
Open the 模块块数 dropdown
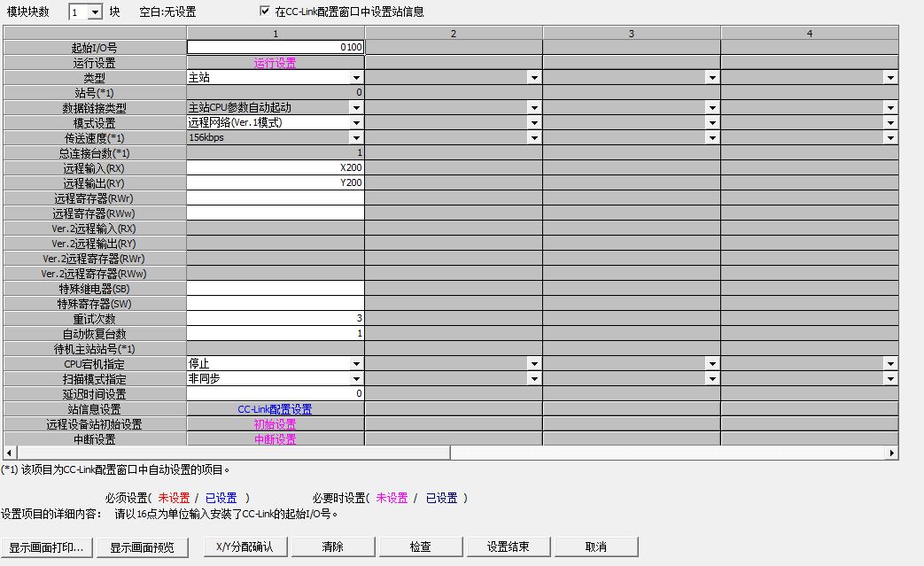96,12
